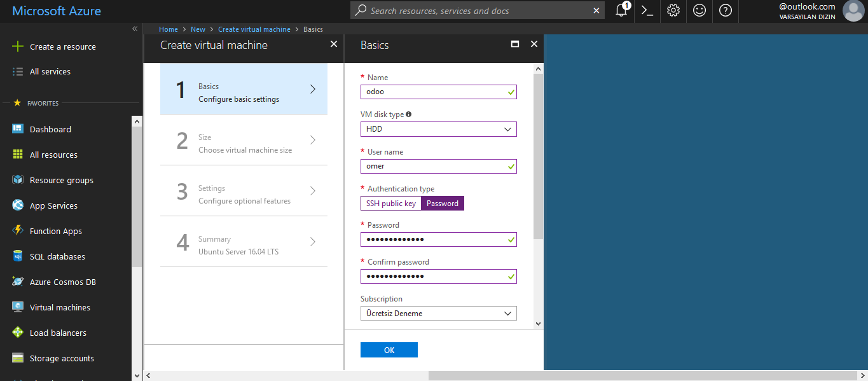Select SSH public key authentication
This screenshot has height=381, width=868.
(x=391, y=204)
